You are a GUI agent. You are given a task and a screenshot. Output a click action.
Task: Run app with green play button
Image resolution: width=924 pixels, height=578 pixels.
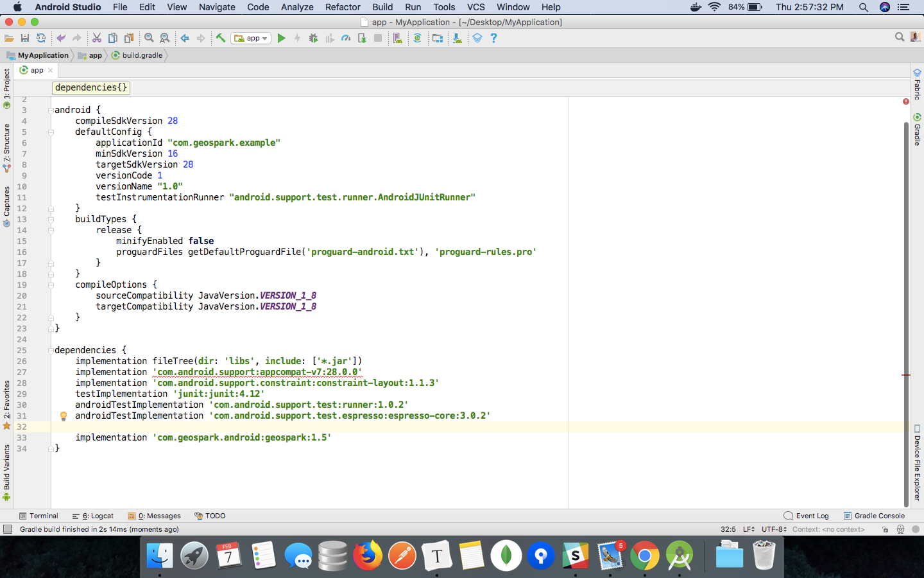pos(281,39)
